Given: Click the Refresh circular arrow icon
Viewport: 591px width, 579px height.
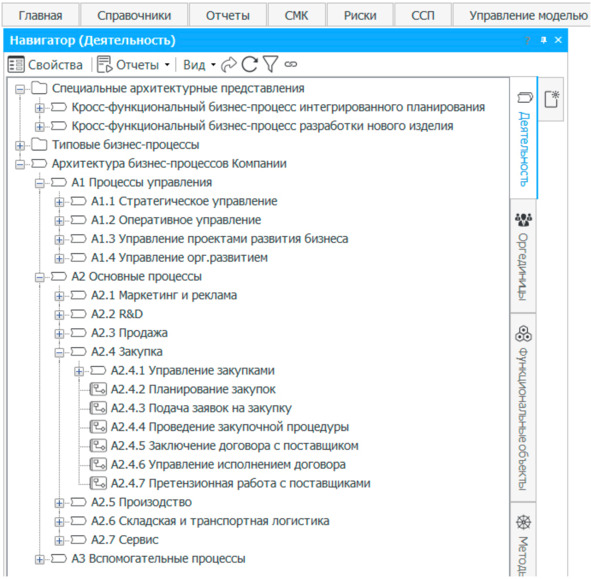Looking at the screenshot, I should point(250,64).
